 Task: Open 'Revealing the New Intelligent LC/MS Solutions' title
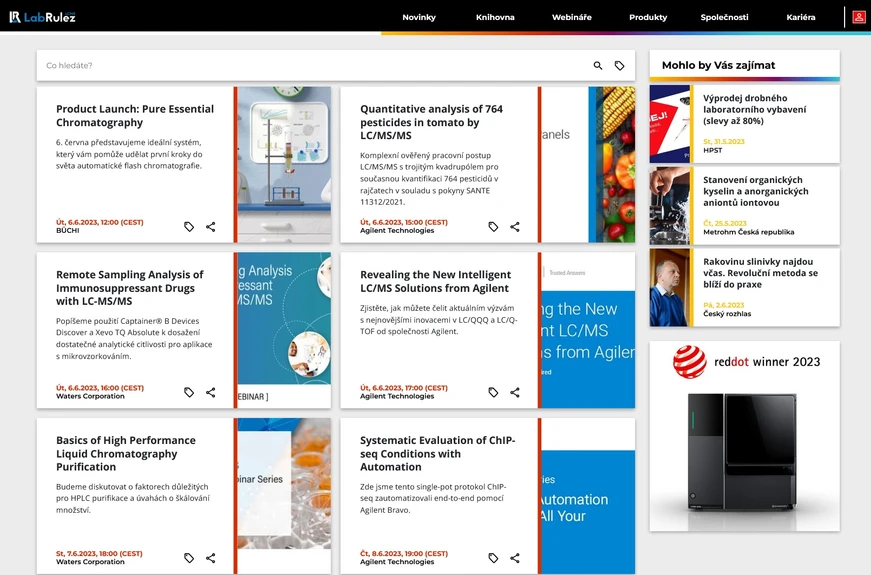point(435,281)
